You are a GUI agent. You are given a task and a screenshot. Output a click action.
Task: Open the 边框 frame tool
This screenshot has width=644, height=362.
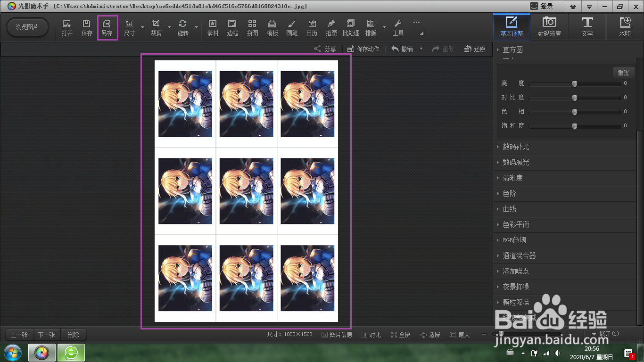pos(232,28)
